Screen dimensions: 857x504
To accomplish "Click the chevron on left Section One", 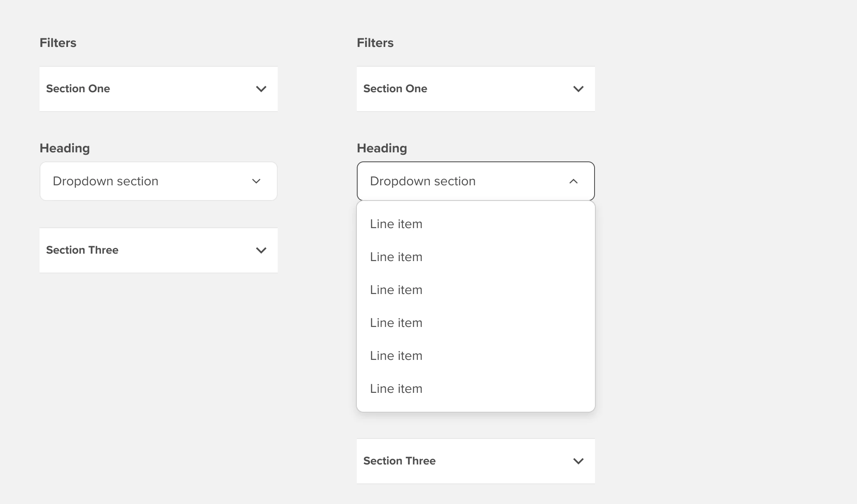I will pyautogui.click(x=261, y=89).
